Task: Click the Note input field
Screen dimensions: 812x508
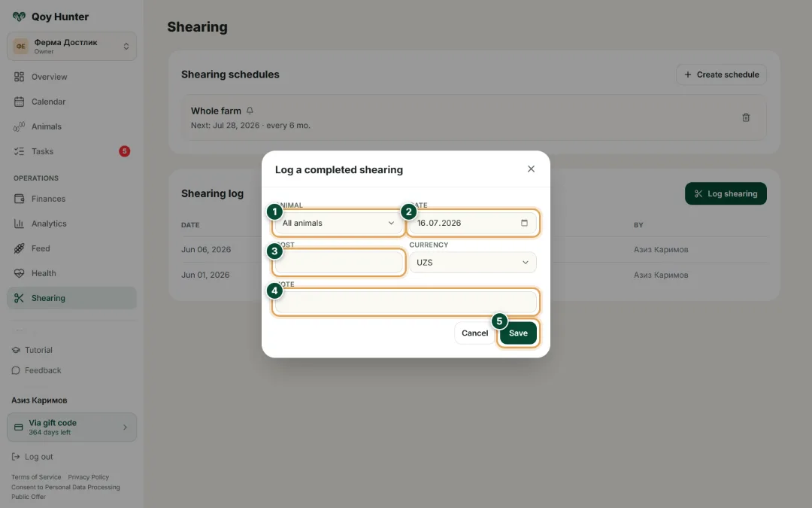Action: (405, 302)
